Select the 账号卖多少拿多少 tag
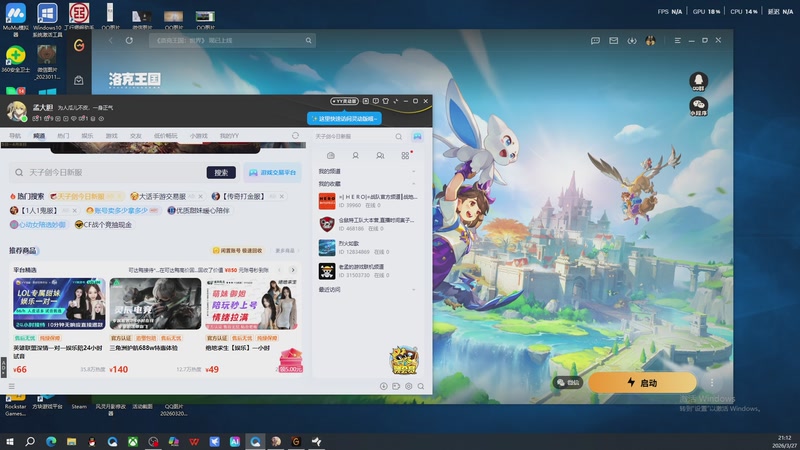 coord(122,210)
